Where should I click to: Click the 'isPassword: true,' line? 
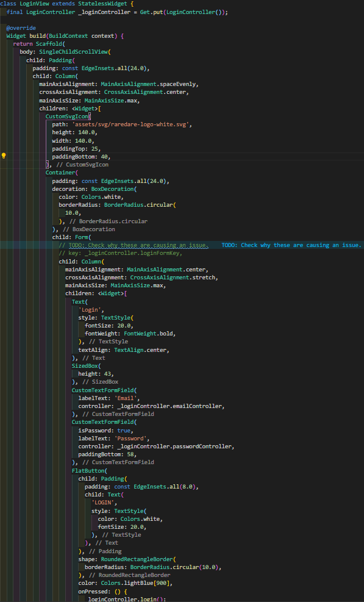(x=105, y=431)
